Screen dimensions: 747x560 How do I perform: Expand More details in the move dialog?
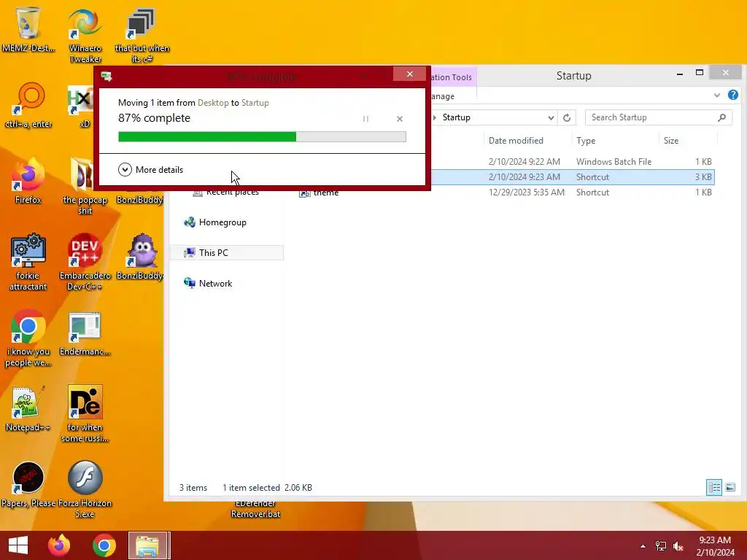click(x=150, y=169)
